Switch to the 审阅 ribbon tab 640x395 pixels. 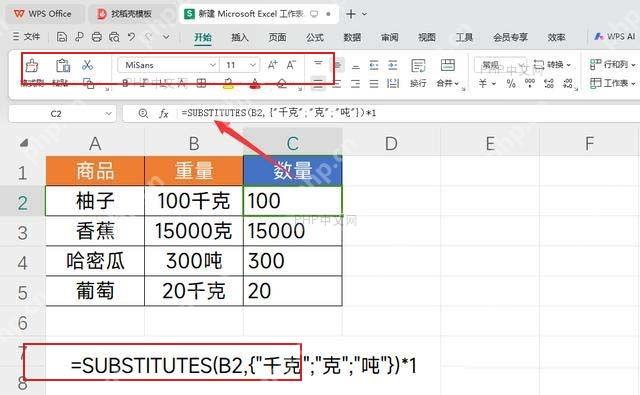click(x=389, y=37)
